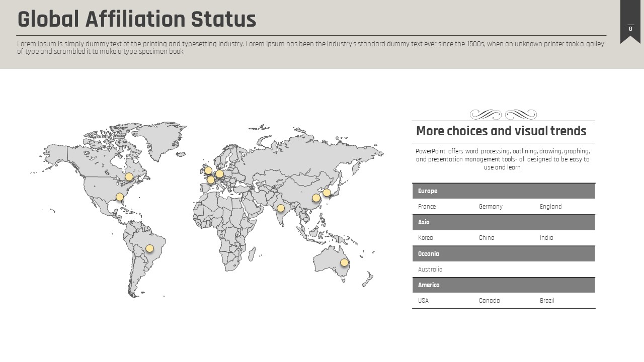Select the Global Affiliation Status title
Screen dimensions: 644x362
137,20
